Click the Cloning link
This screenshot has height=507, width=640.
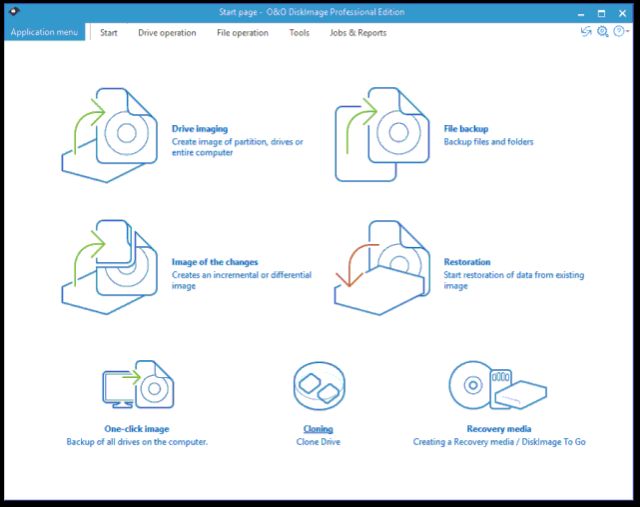(x=318, y=429)
